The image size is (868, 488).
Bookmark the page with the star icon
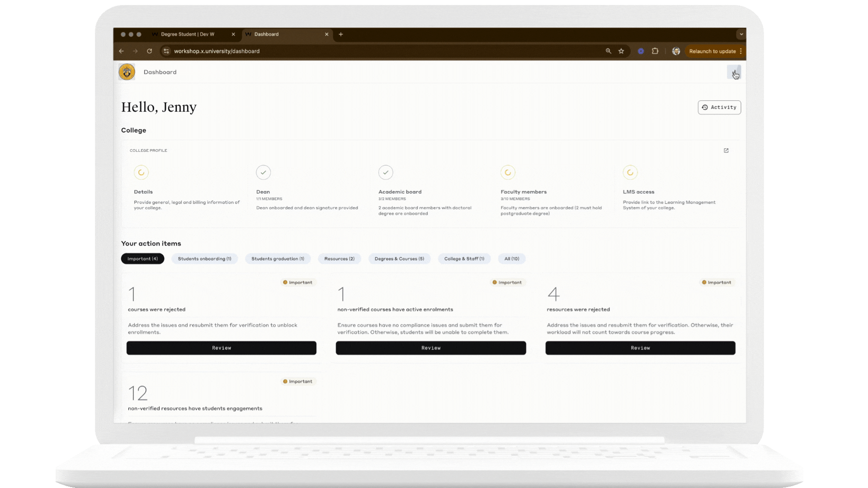click(x=621, y=51)
